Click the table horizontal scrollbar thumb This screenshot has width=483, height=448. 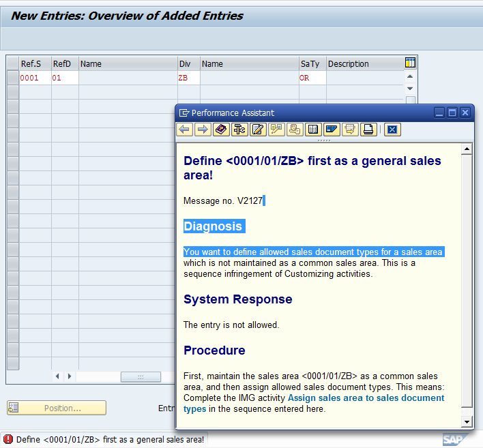[141, 376]
